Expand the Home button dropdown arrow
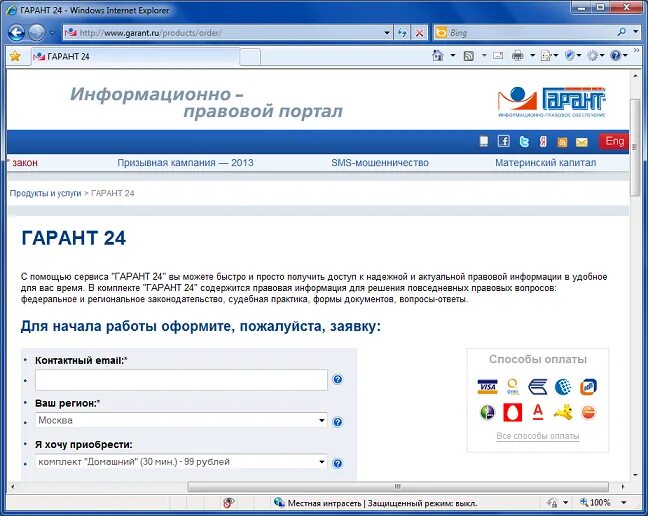This screenshot has height=516, width=648. point(453,55)
